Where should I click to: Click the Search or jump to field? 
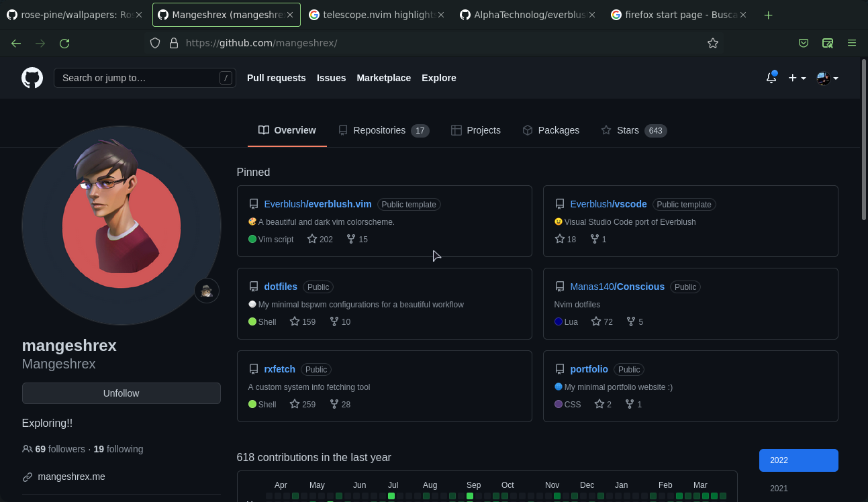(145, 78)
